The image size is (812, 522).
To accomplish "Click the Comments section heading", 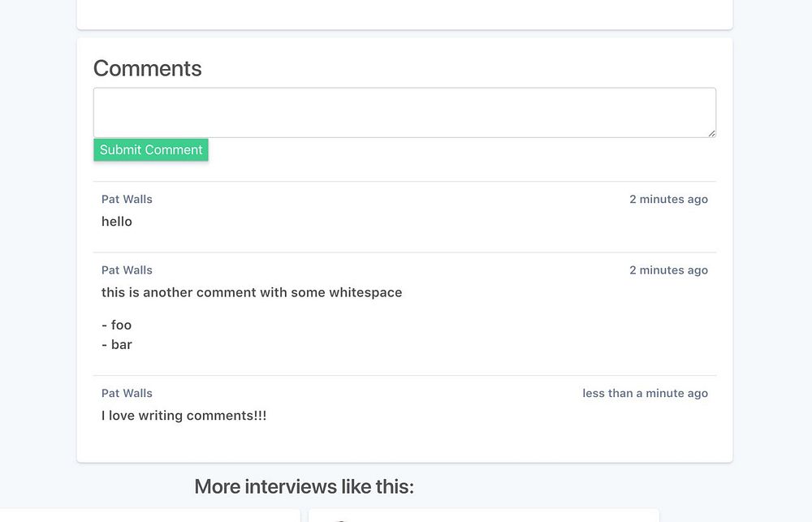I will [148, 68].
